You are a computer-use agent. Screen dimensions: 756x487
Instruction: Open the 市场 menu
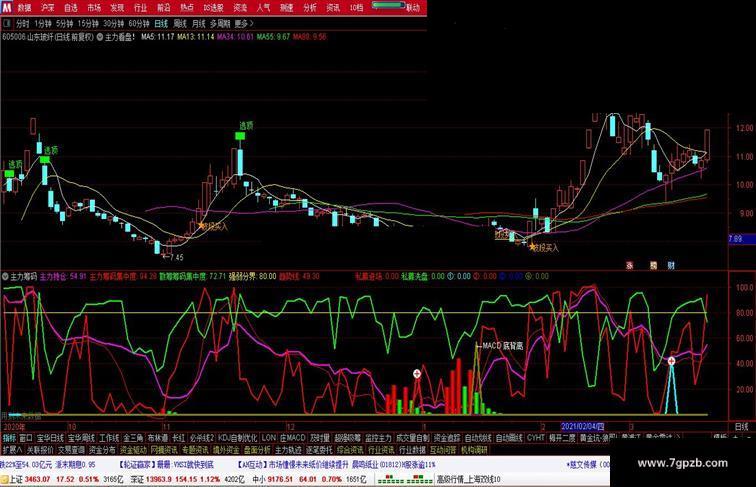pyautogui.click(x=94, y=8)
